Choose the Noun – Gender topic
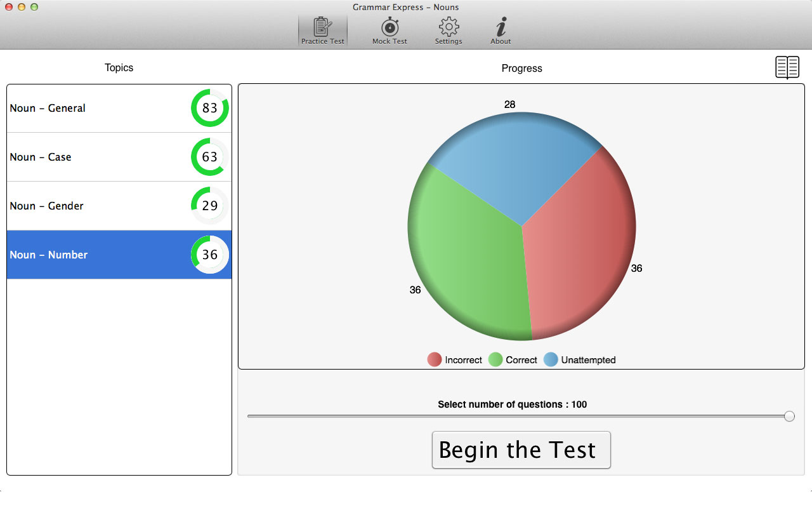This screenshot has width=812, height=508. pyautogui.click(x=46, y=206)
